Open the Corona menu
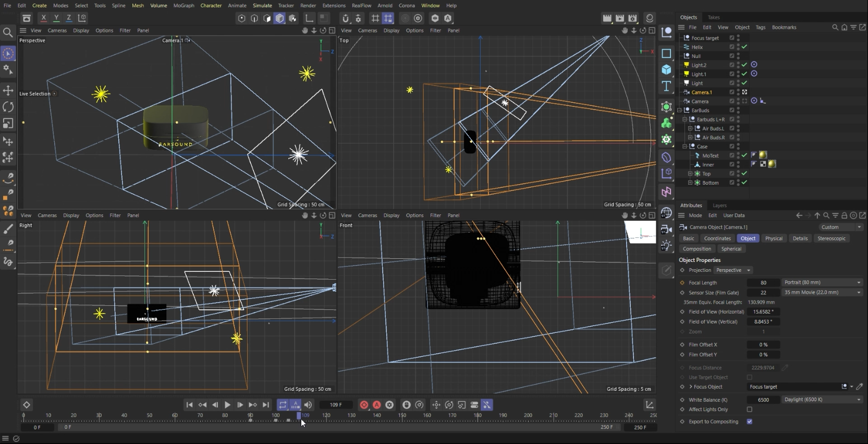 point(407,5)
